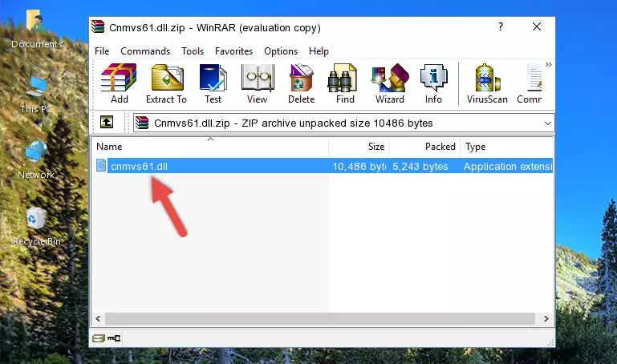Open the Tools menu
Screen dimensions: 617x364
click(193, 51)
